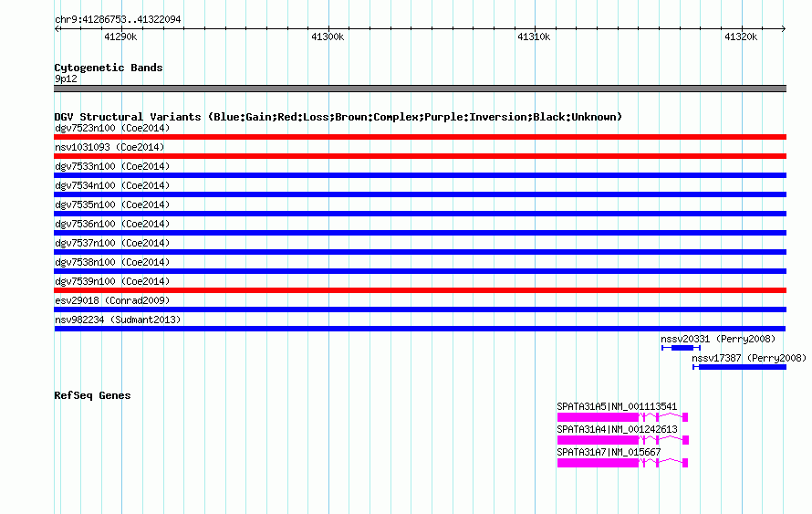Image resolution: width=812 pixels, height=514 pixels.
Task: Click the nssv20331 (Perry2008) small blue glyph
Action: tap(681, 348)
